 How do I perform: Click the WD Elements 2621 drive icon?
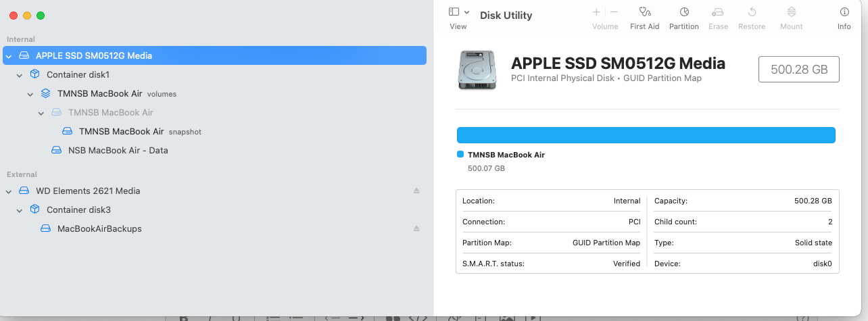(24, 191)
